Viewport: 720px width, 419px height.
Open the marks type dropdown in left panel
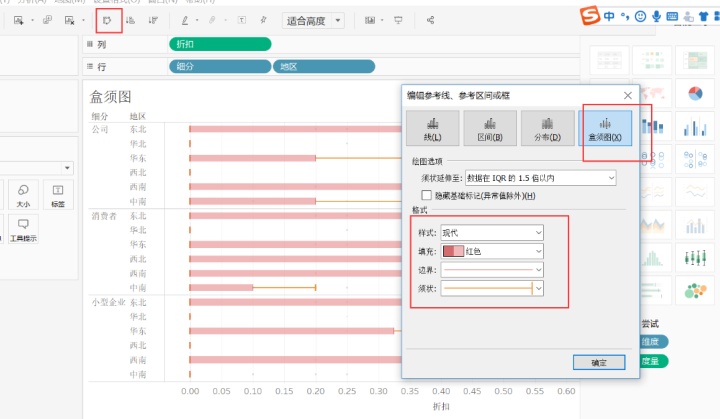coord(68,168)
